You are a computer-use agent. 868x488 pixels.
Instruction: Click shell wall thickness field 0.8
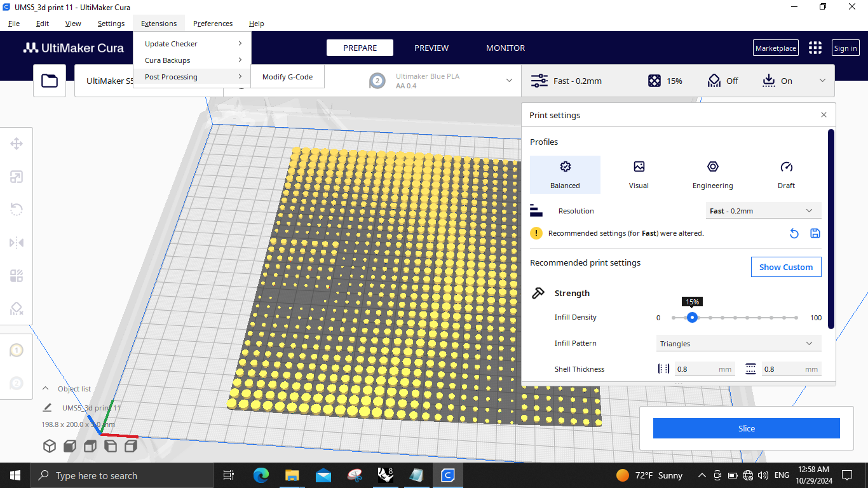tap(704, 369)
